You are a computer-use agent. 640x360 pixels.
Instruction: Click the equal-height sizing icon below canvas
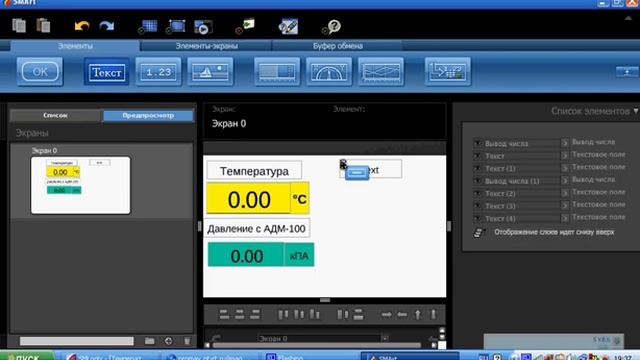point(358,314)
